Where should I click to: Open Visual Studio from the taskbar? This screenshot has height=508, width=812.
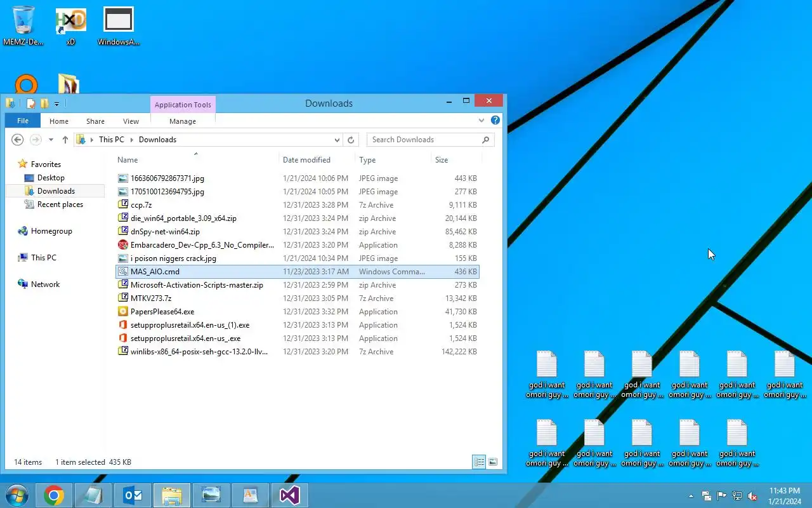289,495
